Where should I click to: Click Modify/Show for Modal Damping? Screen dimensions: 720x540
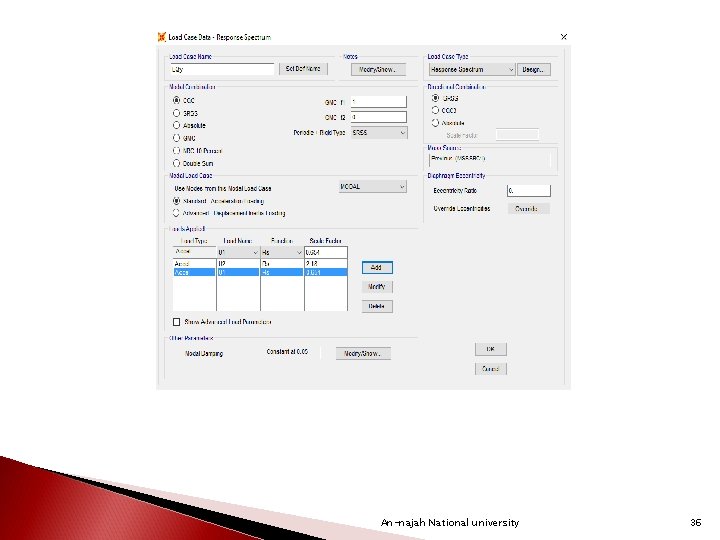click(x=363, y=354)
